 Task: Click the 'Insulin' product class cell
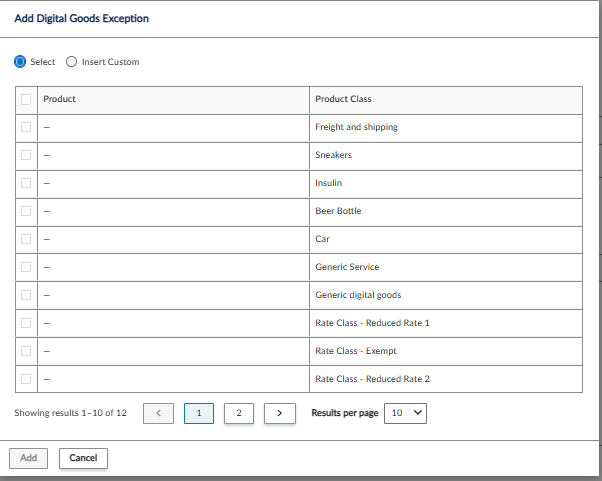[446, 184]
